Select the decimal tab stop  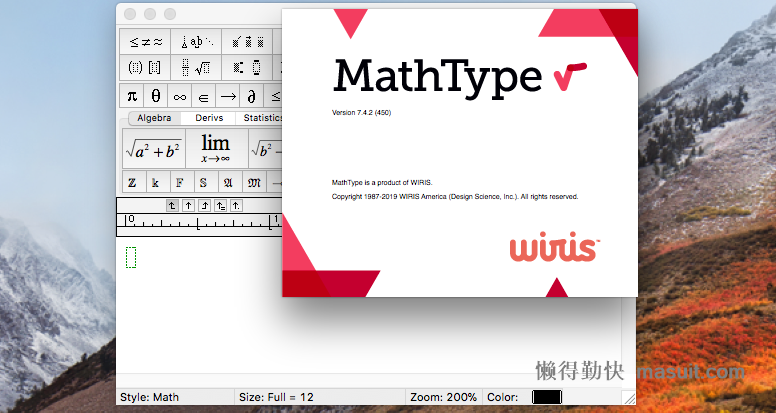coord(236,205)
